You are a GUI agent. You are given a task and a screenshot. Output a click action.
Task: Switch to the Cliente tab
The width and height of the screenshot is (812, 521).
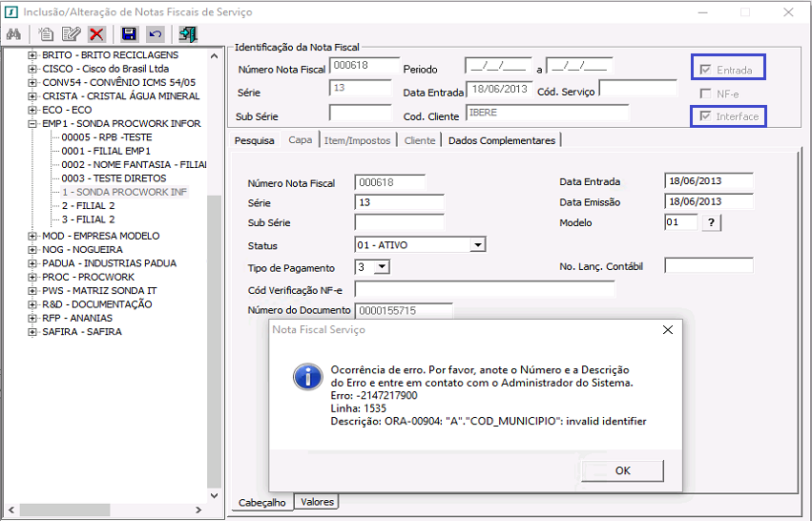coord(420,140)
